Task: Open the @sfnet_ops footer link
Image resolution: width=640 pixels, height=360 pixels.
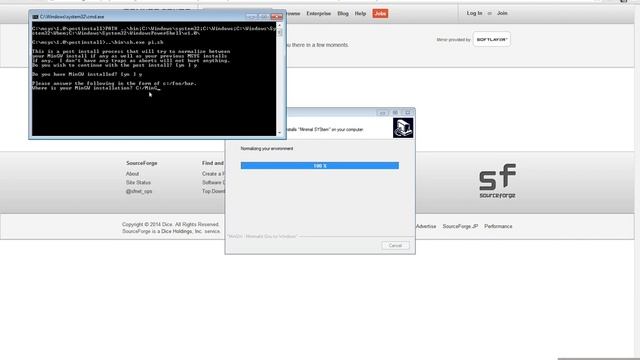Action: point(139,191)
